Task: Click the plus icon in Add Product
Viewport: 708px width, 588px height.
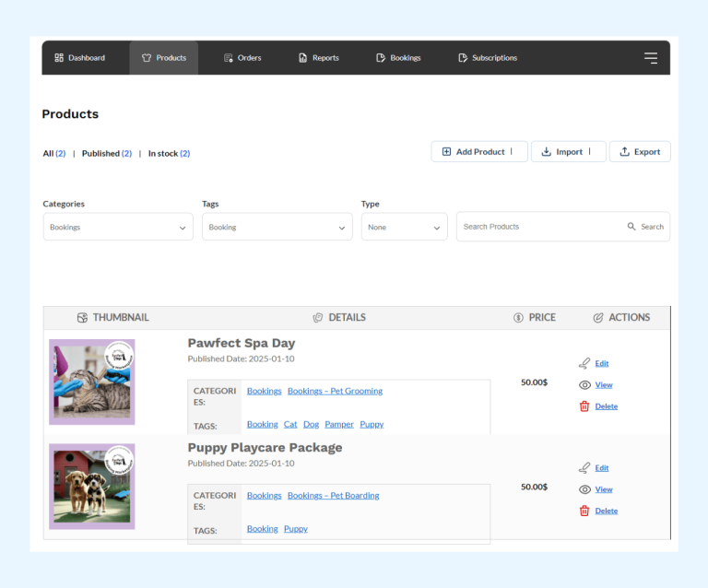Action: pos(446,152)
